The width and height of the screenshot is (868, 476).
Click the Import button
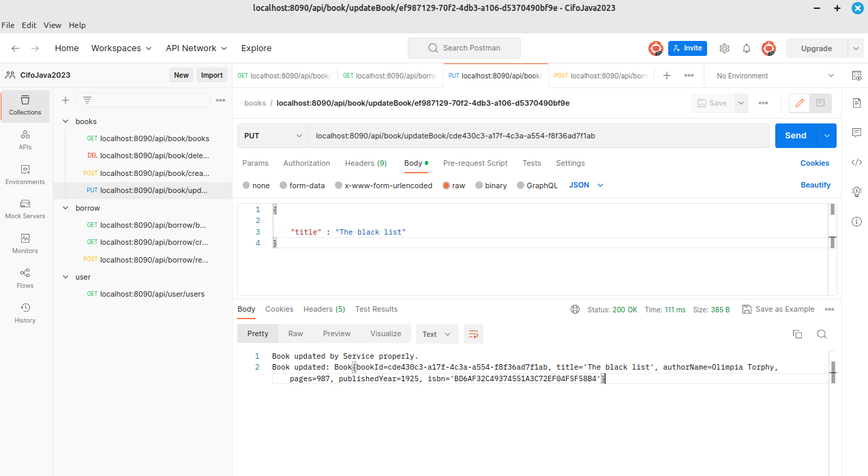click(x=212, y=76)
